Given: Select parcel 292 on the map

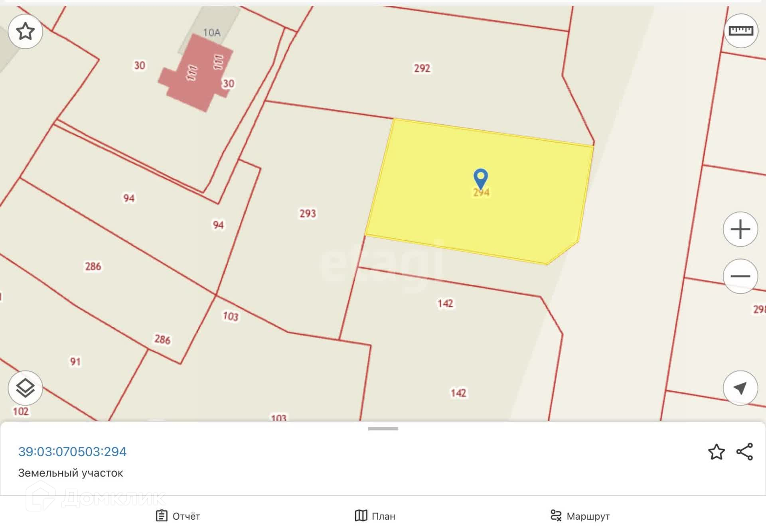Looking at the screenshot, I should click(x=422, y=68).
